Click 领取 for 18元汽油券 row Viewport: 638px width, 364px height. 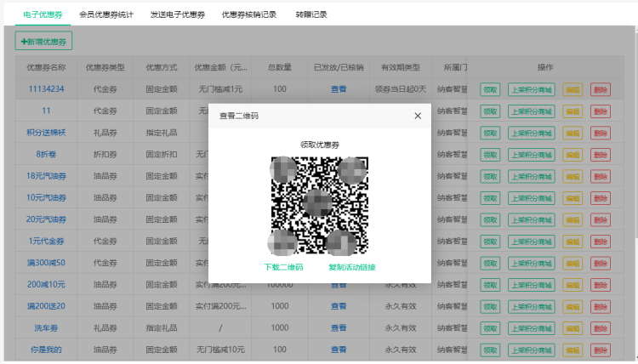pos(490,177)
